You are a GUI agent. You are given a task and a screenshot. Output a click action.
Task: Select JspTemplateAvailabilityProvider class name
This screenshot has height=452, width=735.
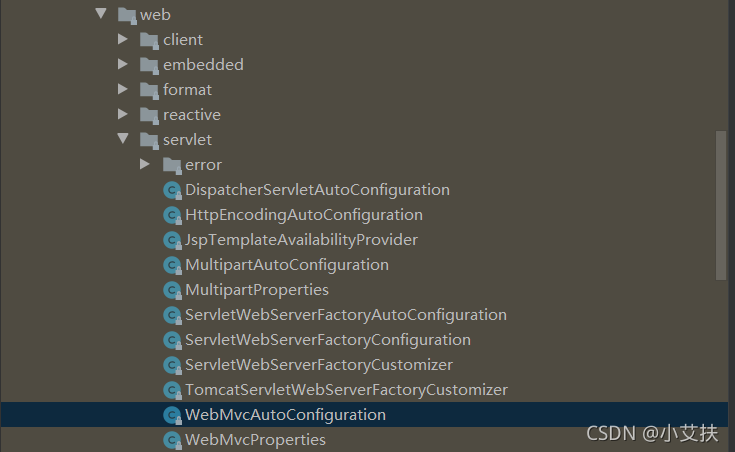click(301, 240)
